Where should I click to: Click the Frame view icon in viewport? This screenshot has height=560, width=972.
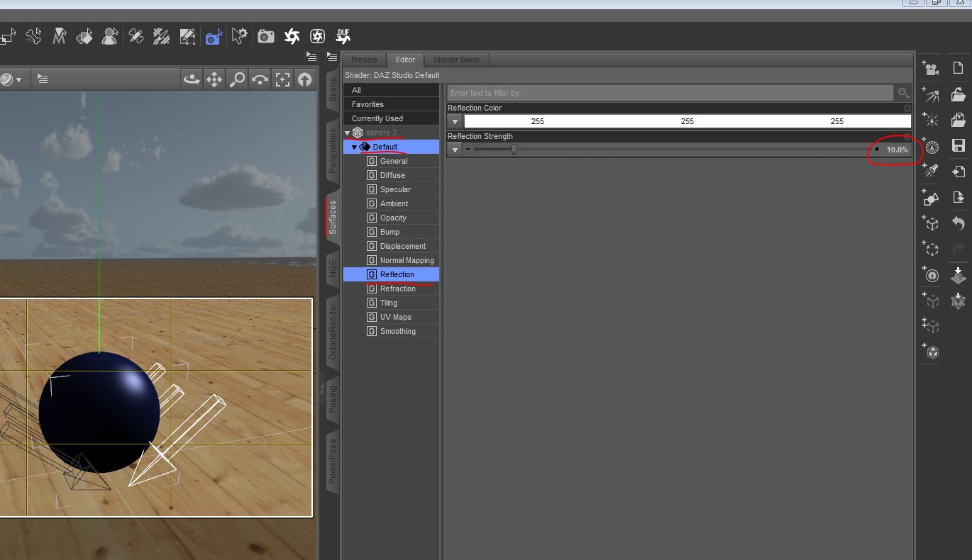[x=282, y=79]
